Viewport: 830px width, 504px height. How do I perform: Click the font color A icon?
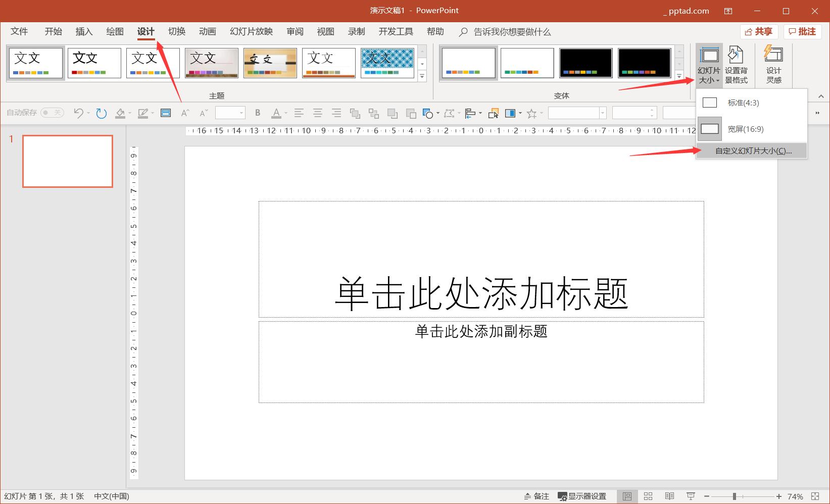coord(276,113)
